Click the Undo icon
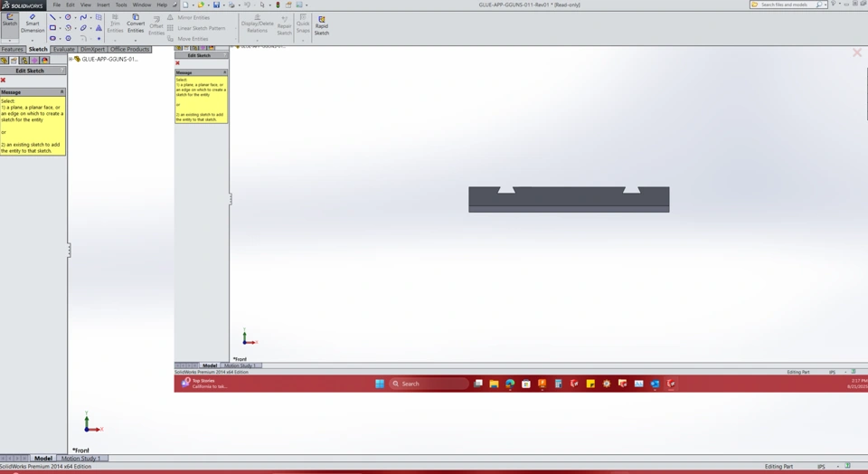The height and width of the screenshot is (474, 868). pyautogui.click(x=247, y=5)
